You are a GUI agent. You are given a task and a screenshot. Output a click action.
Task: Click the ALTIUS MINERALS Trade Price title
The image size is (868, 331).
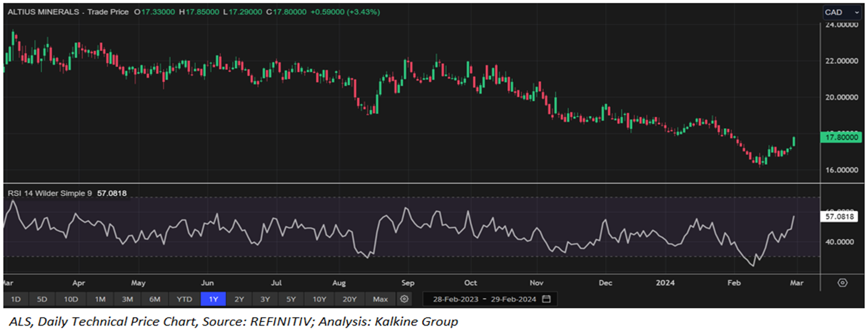tap(67, 12)
